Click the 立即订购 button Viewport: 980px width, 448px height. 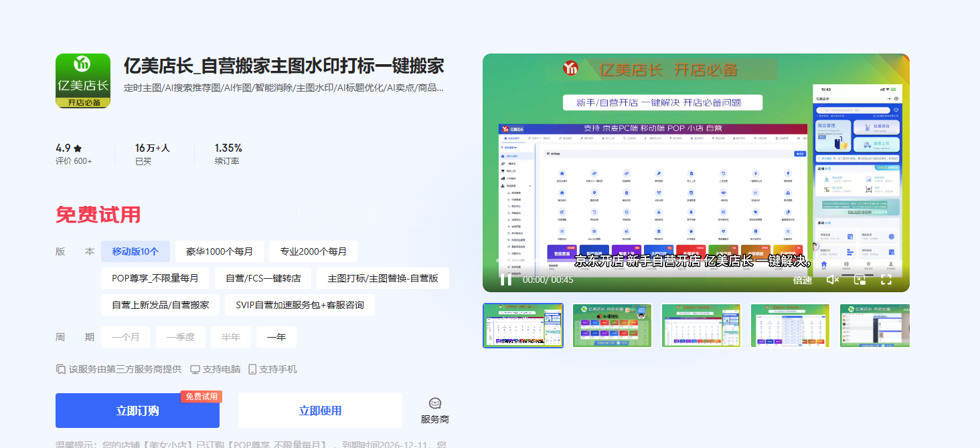[x=137, y=411]
